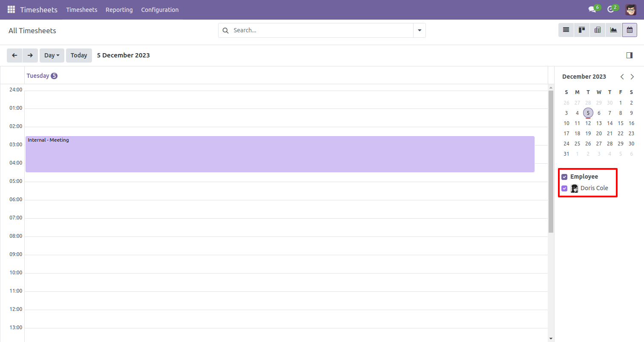The height and width of the screenshot is (342, 644).
Task: Select December 1 in mini calendar
Action: pos(621,103)
